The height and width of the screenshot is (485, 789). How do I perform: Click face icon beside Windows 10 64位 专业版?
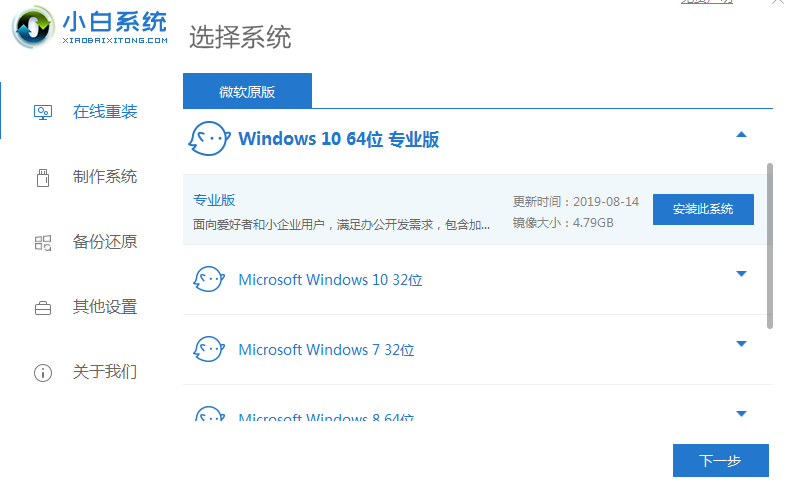208,139
